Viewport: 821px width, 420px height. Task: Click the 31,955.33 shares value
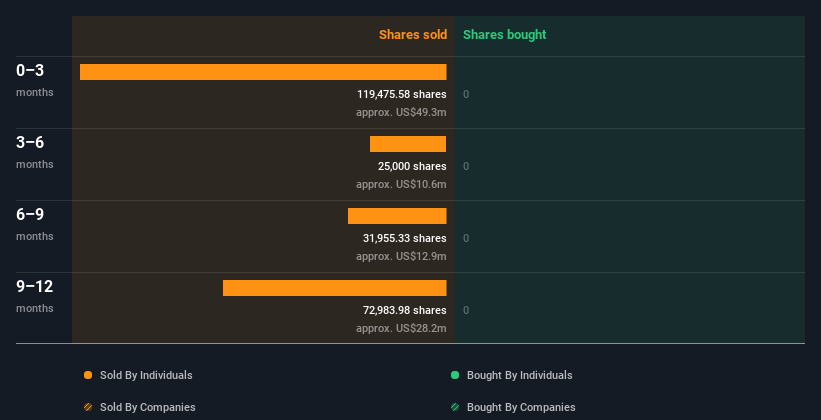(x=405, y=238)
